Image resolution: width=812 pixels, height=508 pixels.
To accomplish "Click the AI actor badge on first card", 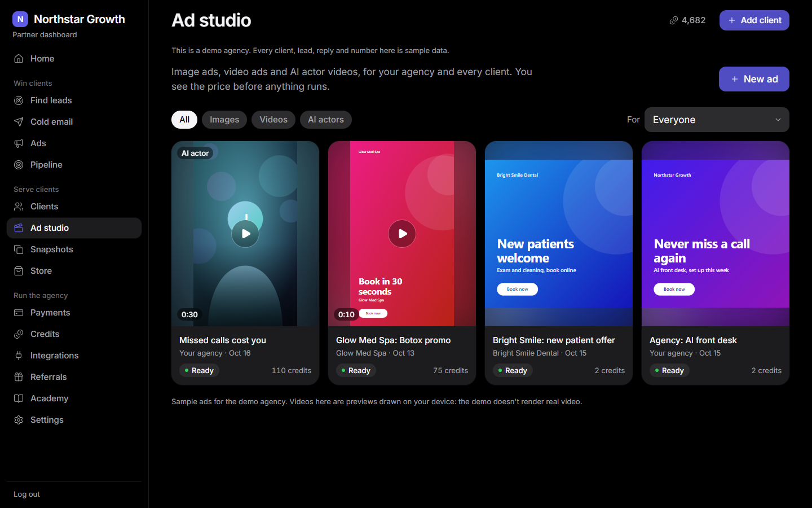I will pos(195,153).
